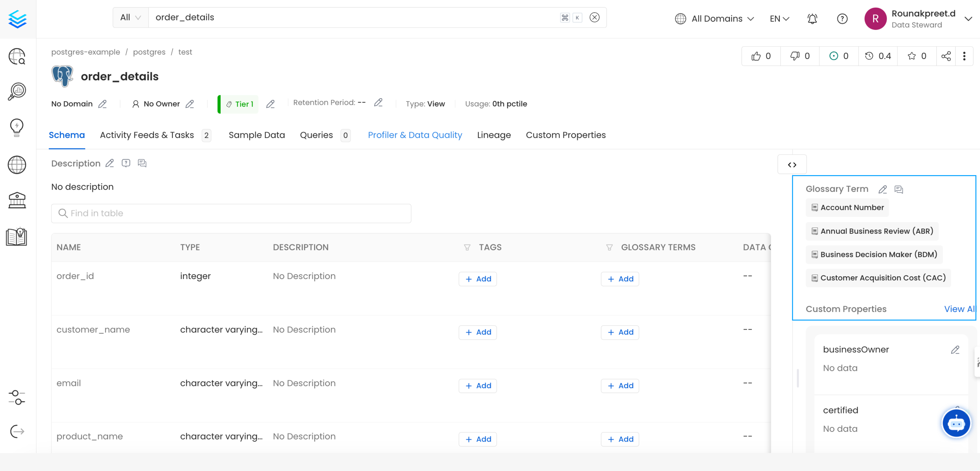Toggle the right panel collapse arrow
Viewport: 980px width, 471px height.
(x=792, y=164)
